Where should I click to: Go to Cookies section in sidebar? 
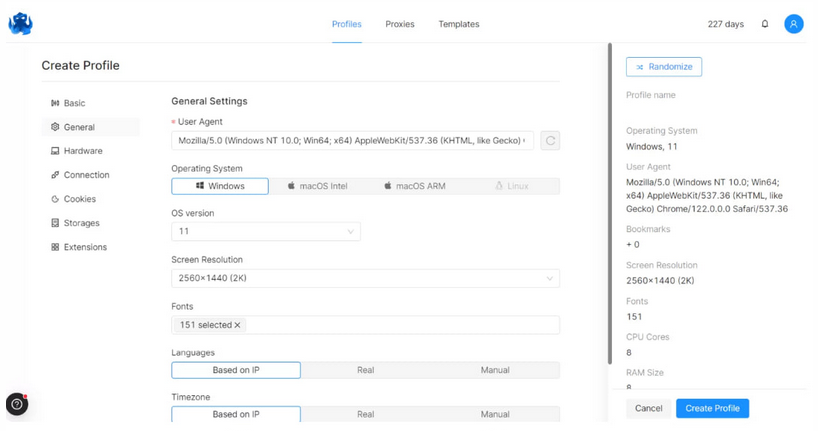[80, 199]
